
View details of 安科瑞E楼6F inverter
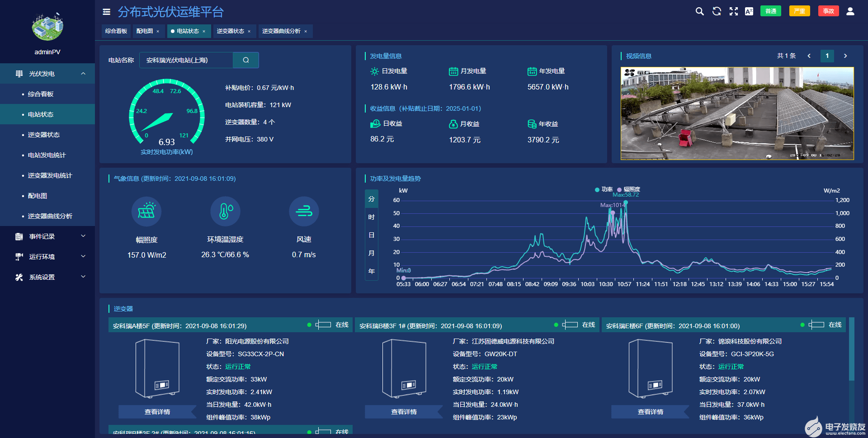coord(651,412)
